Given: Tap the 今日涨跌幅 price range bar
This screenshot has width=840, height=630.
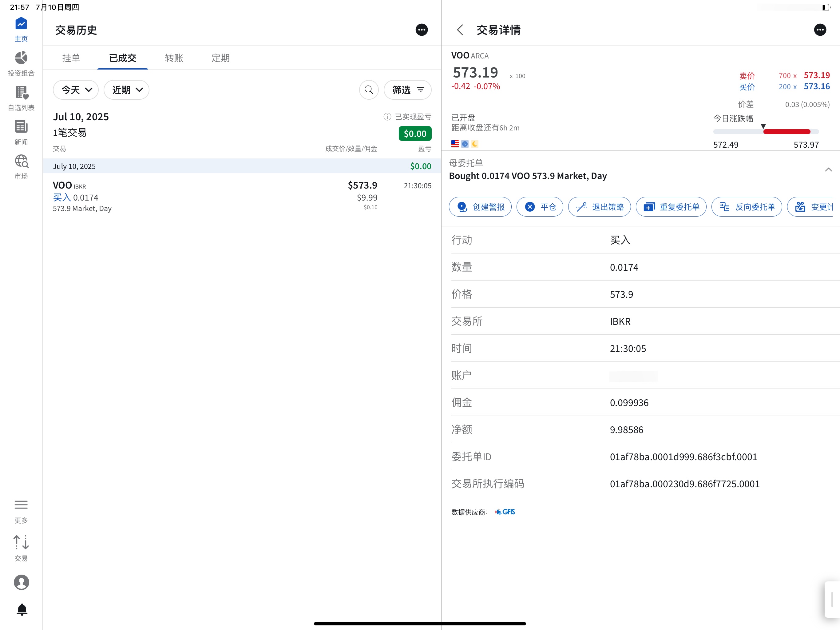Looking at the screenshot, I should (766, 131).
